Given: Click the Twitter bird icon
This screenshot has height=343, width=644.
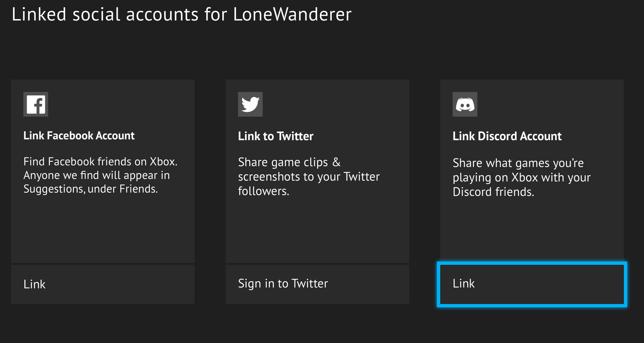Looking at the screenshot, I should tap(250, 104).
